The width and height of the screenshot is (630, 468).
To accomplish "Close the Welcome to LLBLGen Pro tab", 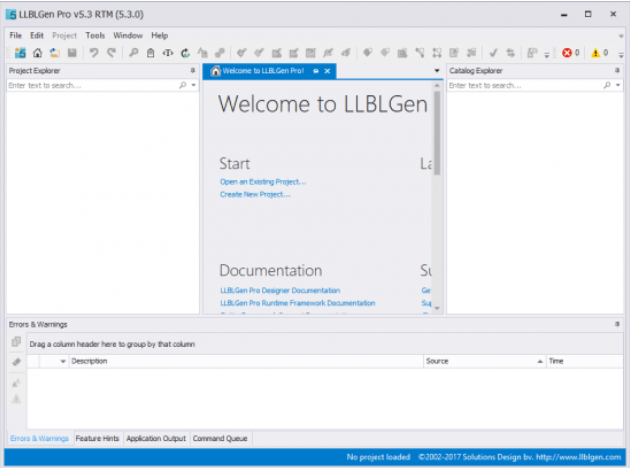I will click(327, 71).
